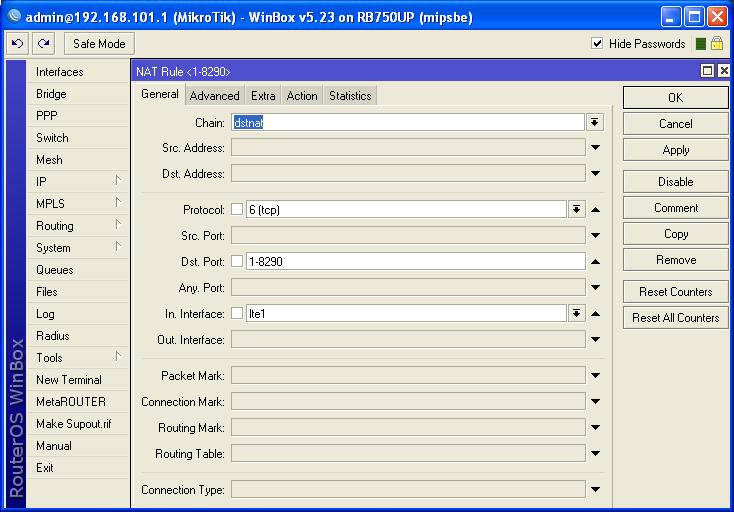
Task: Expand the Connection Type field
Action: point(595,490)
